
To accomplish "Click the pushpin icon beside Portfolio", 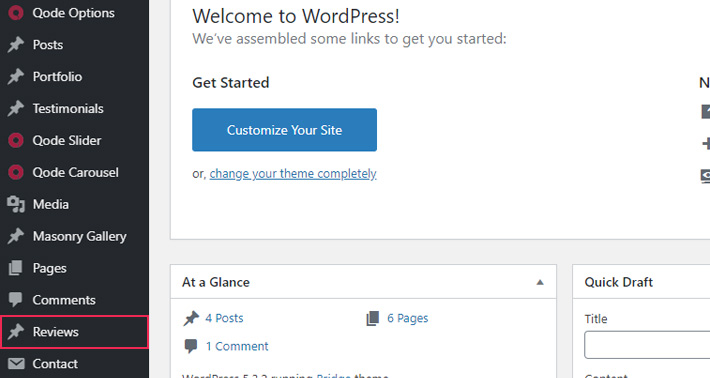I will coord(16,77).
